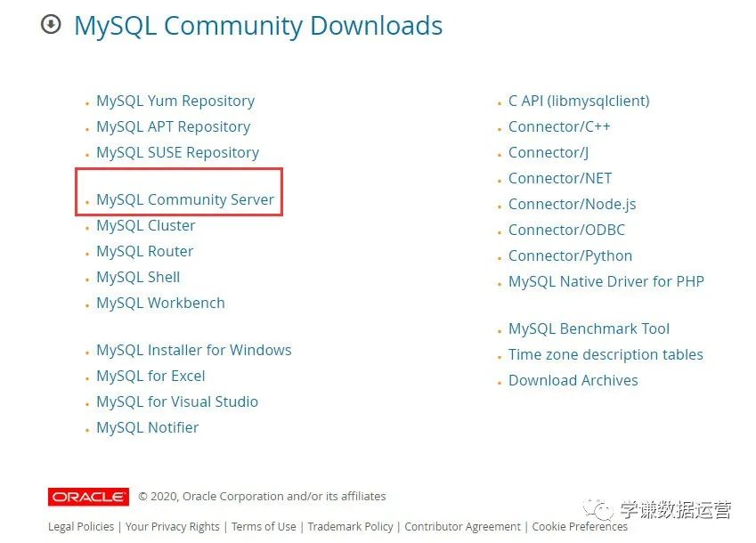The image size is (756, 543).
Task: Open Connector/J downloads
Action: pyautogui.click(x=549, y=153)
